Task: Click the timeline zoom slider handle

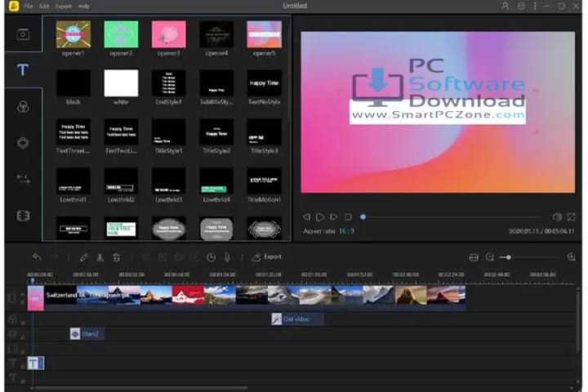Action: [508, 257]
